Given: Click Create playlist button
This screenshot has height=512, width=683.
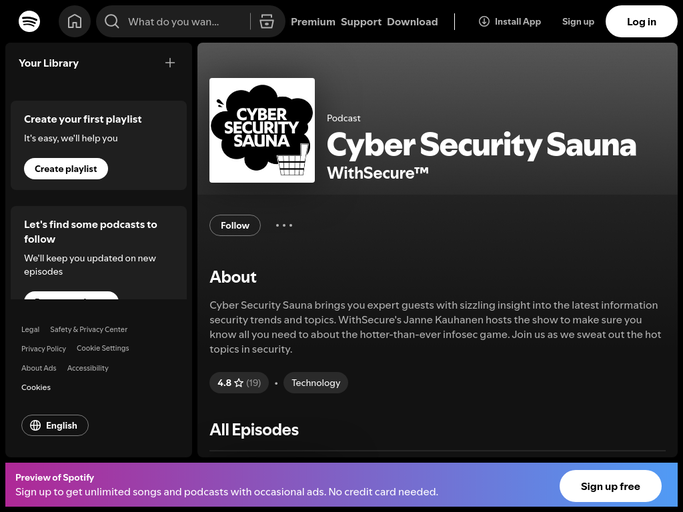Looking at the screenshot, I should [x=66, y=169].
